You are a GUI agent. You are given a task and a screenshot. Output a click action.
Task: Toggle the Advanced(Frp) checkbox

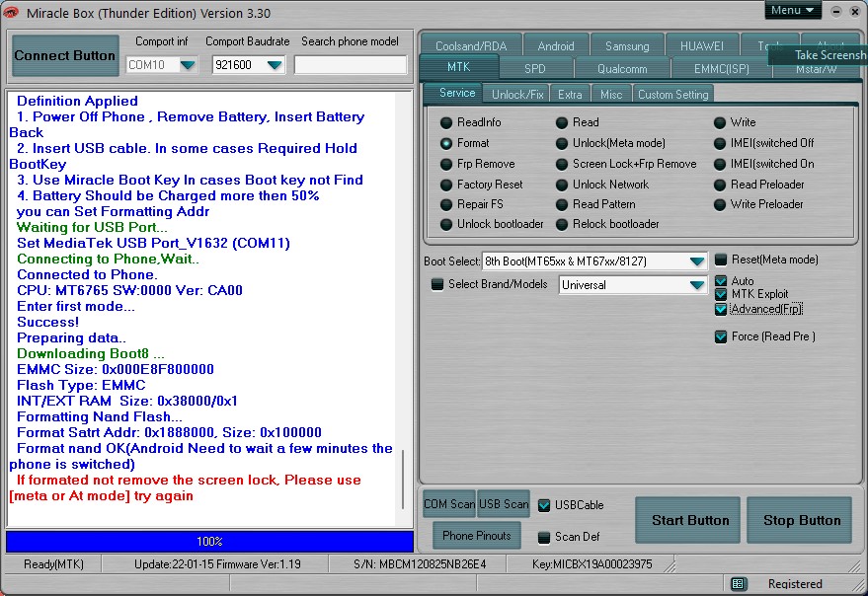coord(720,309)
